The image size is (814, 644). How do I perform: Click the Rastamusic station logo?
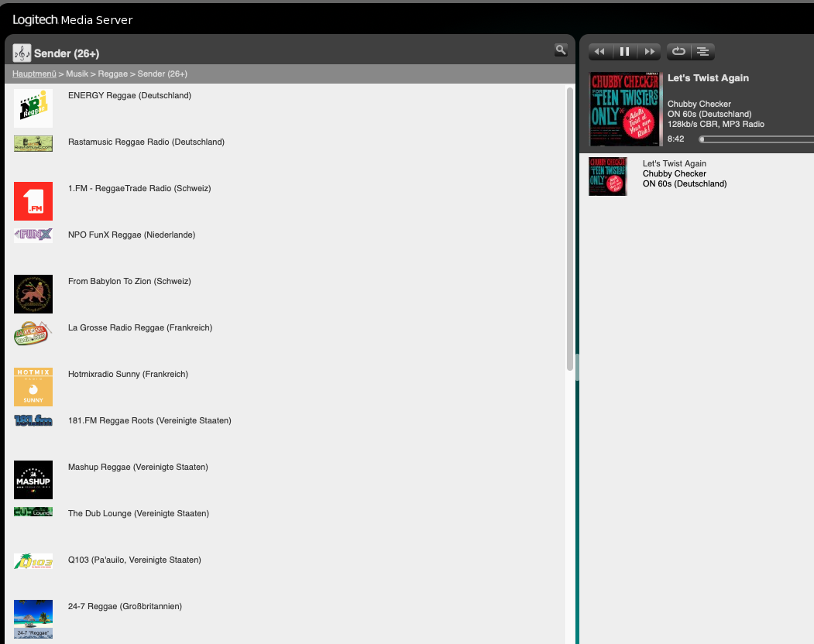[33, 144]
